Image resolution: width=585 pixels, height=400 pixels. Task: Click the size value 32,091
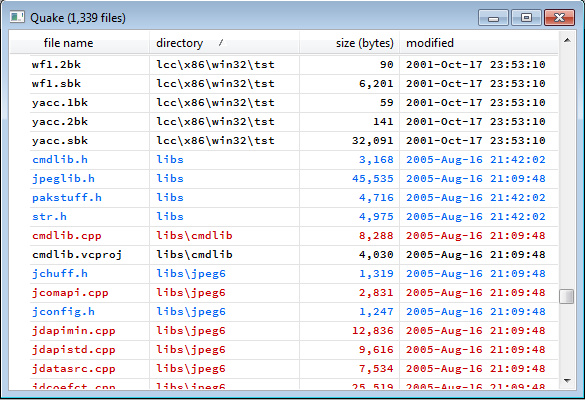[373, 141]
